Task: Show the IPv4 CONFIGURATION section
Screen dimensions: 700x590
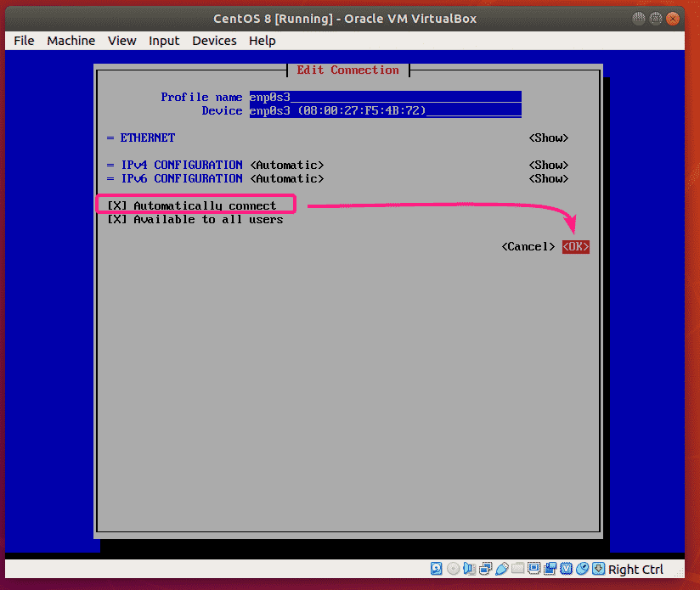Action: (x=548, y=165)
